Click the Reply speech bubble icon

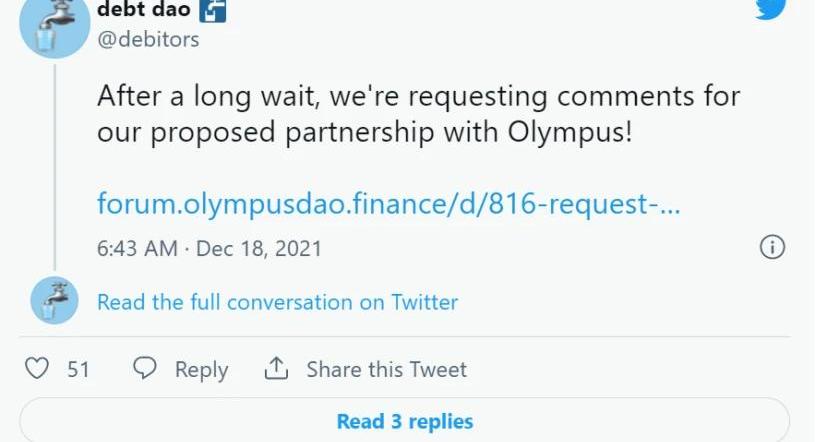[x=145, y=369]
